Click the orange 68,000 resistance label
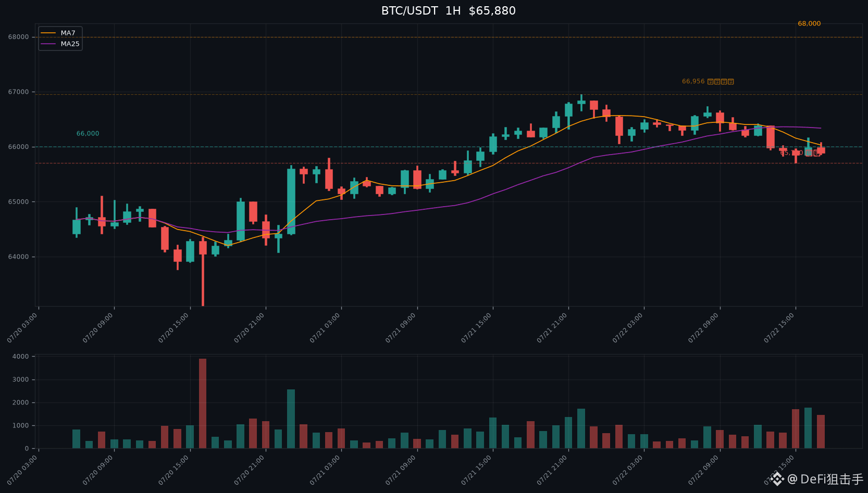868x493 pixels. tap(809, 23)
